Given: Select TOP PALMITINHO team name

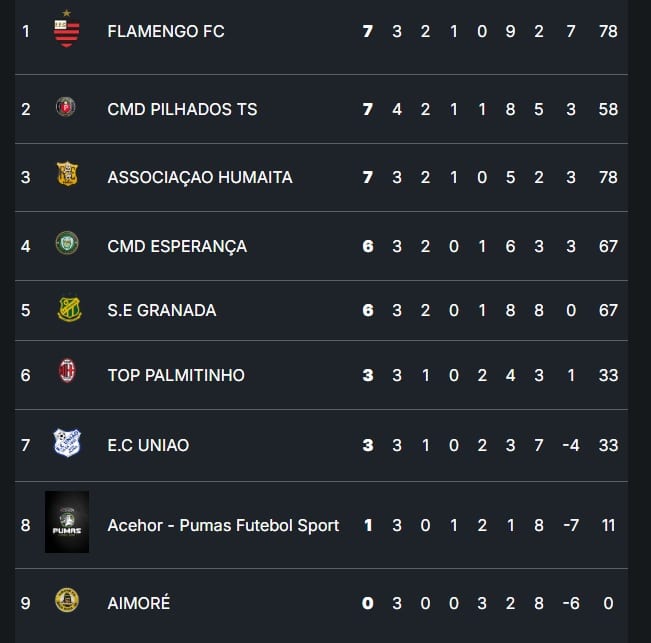Looking at the screenshot, I should 176,375.
